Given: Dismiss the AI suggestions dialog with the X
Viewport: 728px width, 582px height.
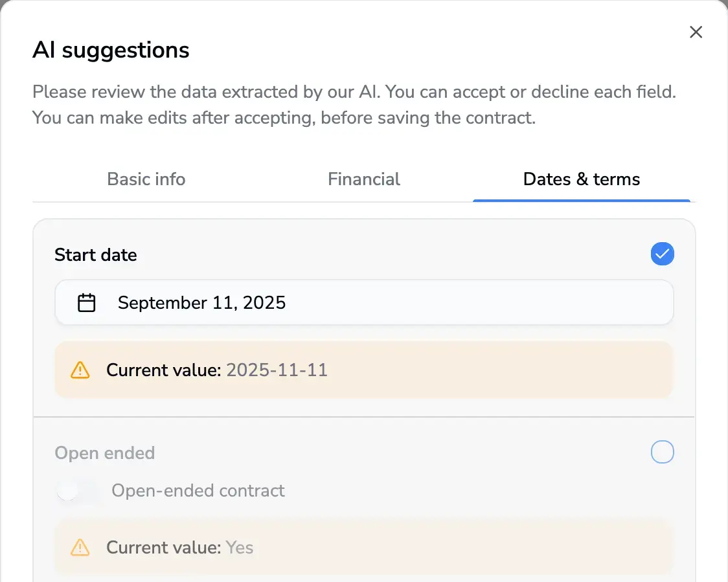Looking at the screenshot, I should [696, 32].
